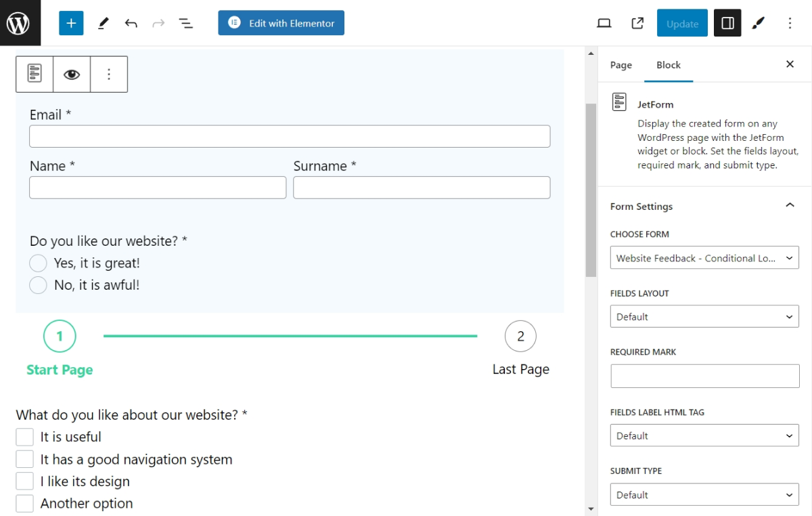The image size is (812, 516).
Task: Check the 'Another option' checkbox
Action: tap(24, 503)
